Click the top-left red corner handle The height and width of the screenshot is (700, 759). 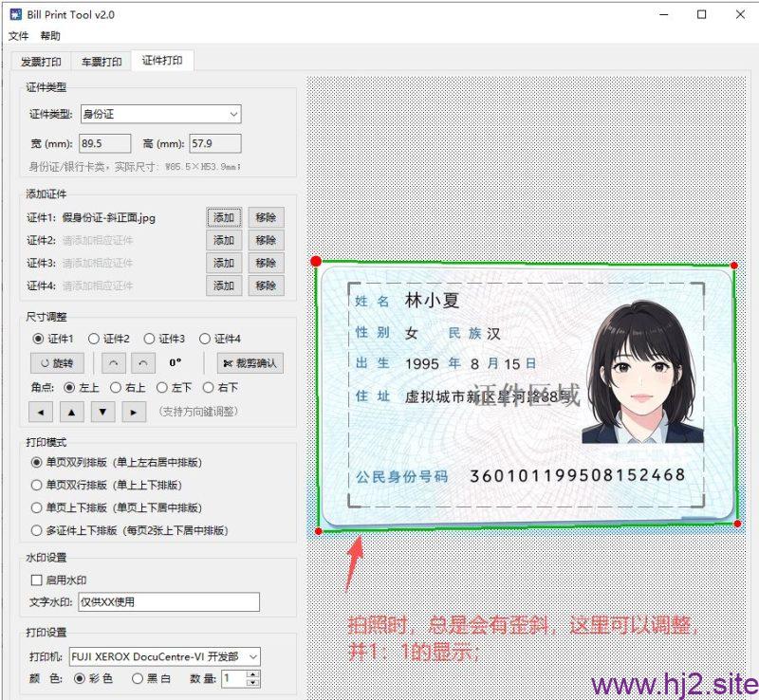316,262
